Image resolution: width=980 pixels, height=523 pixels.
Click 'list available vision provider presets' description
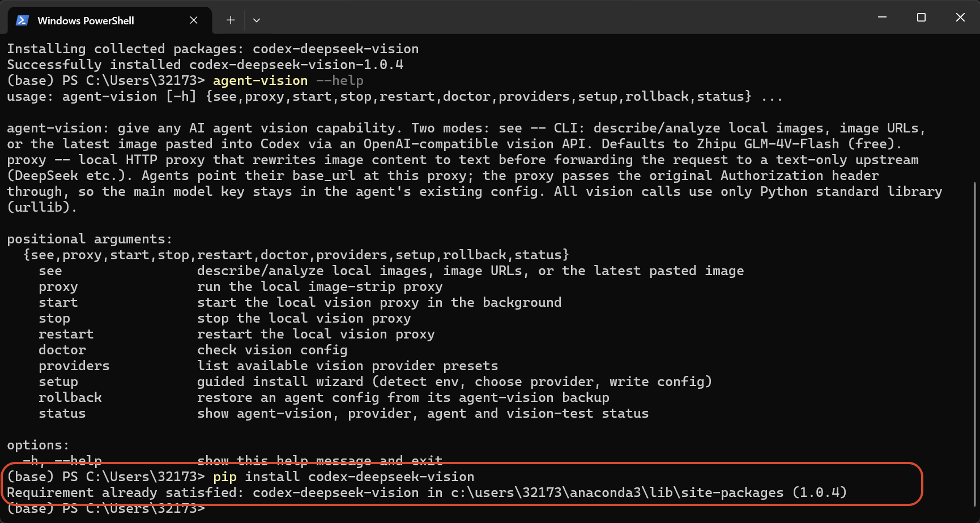pyautogui.click(x=348, y=366)
